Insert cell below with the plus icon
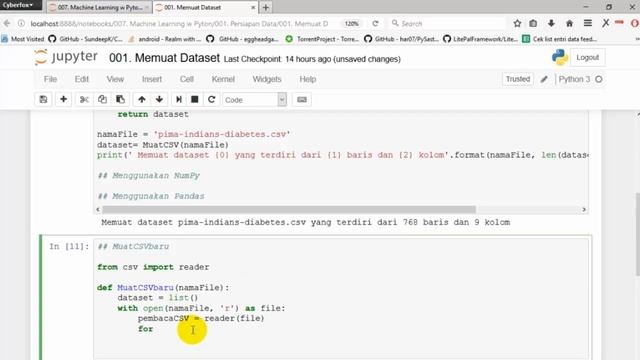 [x=64, y=100]
